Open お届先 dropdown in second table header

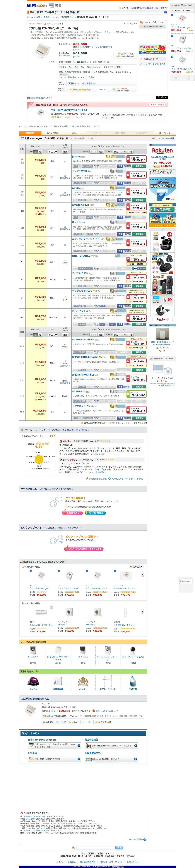[53, 335]
